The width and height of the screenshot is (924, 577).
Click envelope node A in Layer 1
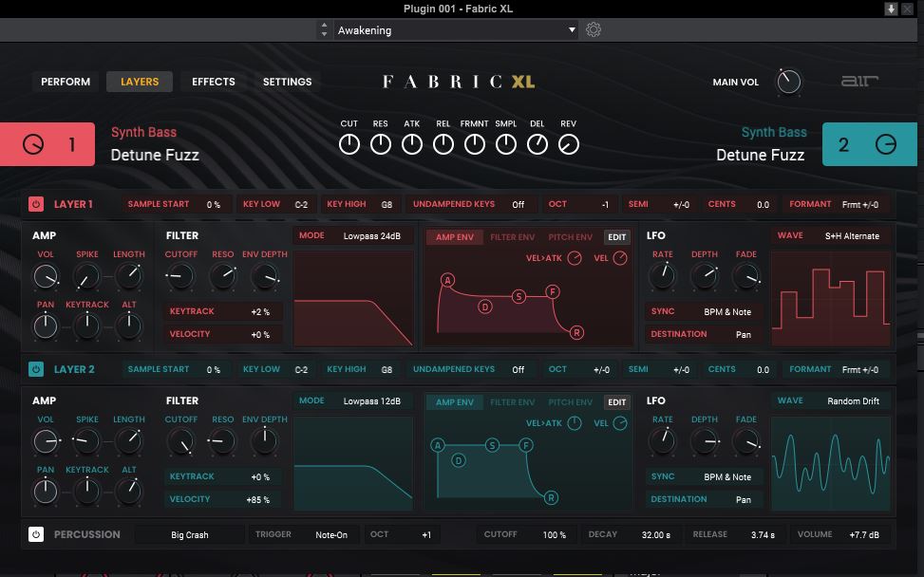pyautogui.click(x=448, y=280)
